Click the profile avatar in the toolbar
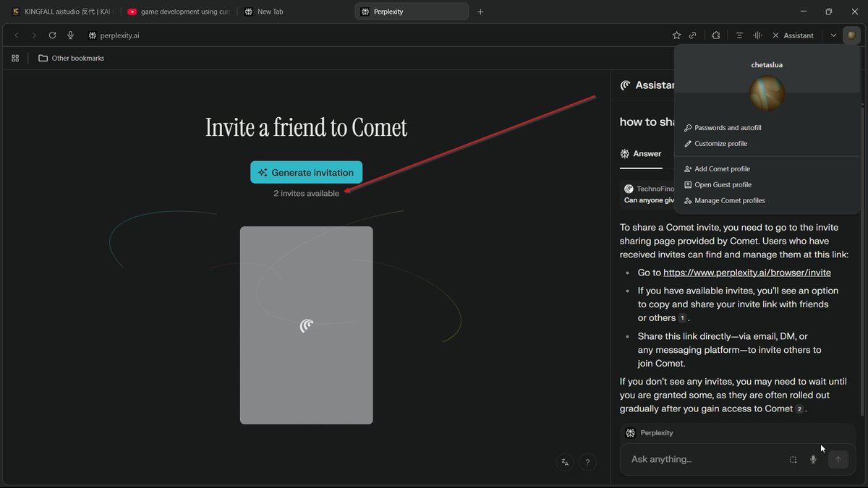 pos(851,35)
